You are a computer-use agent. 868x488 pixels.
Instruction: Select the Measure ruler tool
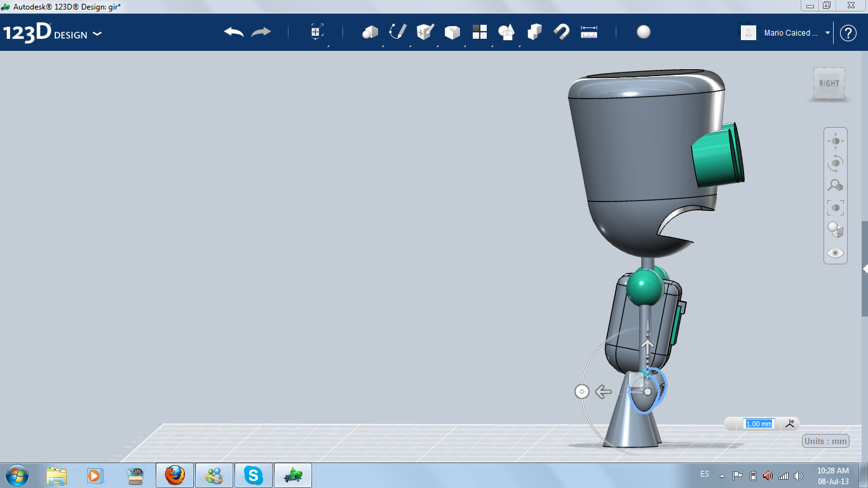click(x=589, y=32)
